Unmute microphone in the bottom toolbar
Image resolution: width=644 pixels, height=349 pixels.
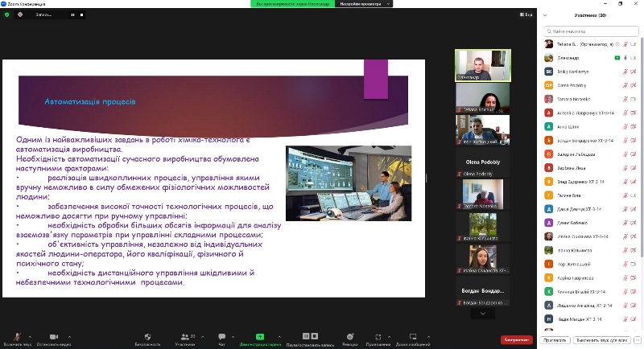(x=16, y=337)
